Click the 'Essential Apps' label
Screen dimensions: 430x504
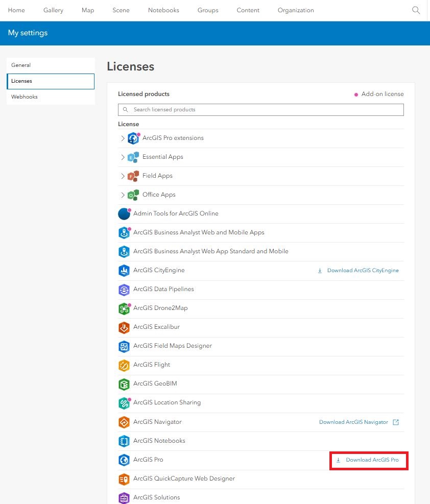(162, 157)
